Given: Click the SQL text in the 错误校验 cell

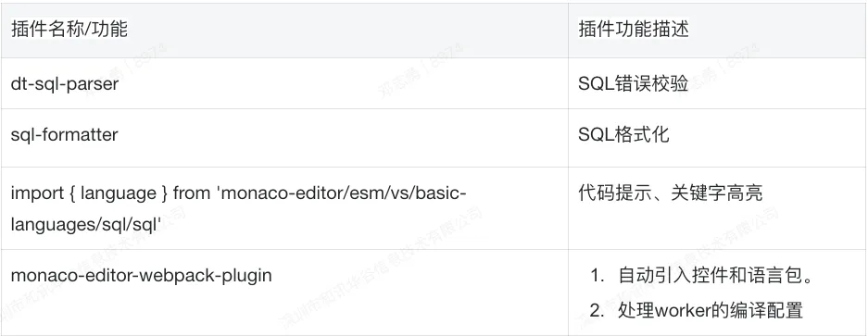Looking at the screenshot, I should pos(597,83).
